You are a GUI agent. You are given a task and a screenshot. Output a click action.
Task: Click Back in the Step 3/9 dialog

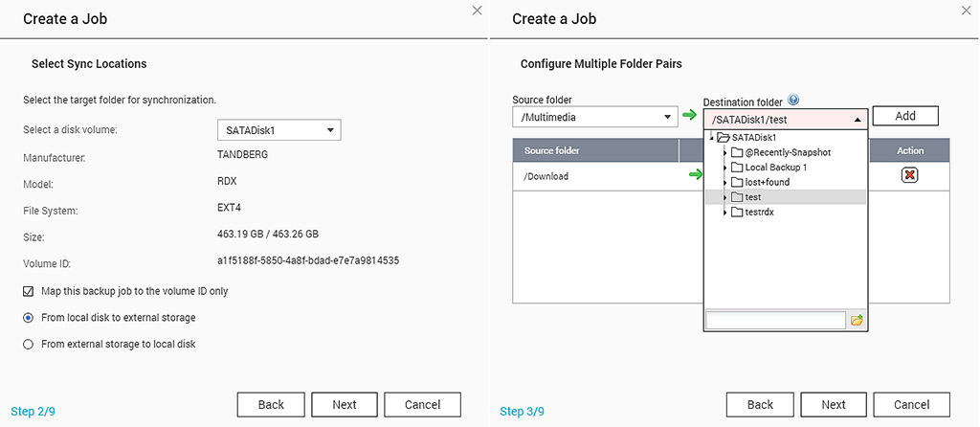pos(760,404)
